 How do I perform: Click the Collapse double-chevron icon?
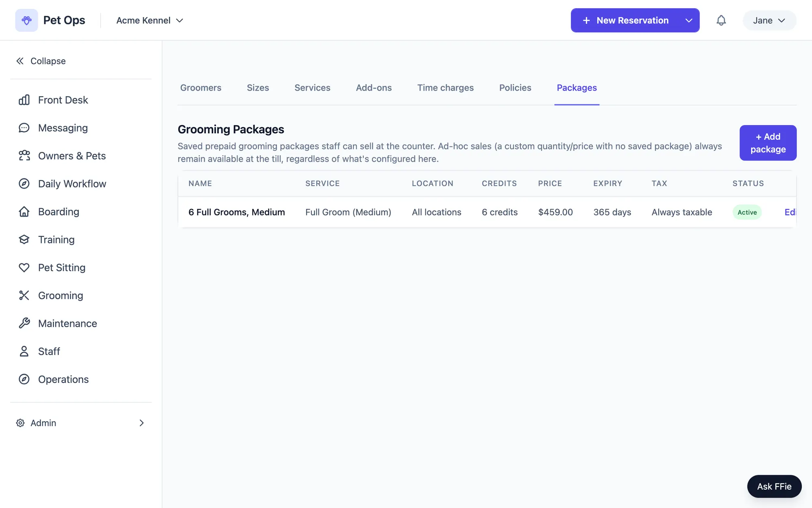click(x=20, y=61)
